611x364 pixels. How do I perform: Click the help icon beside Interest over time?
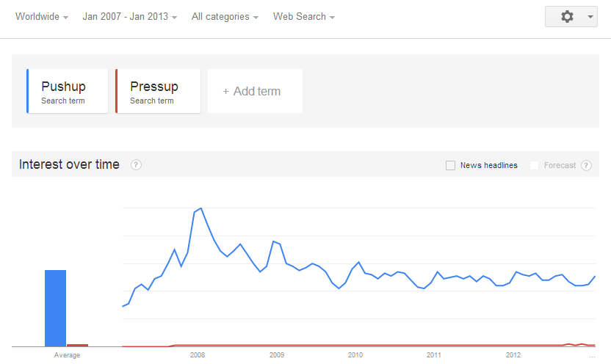click(x=136, y=165)
